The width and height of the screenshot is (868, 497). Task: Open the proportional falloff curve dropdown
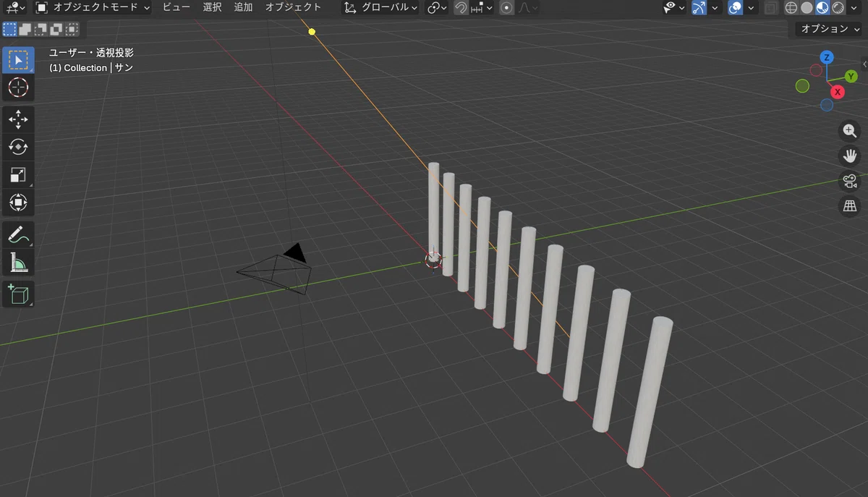tap(527, 7)
